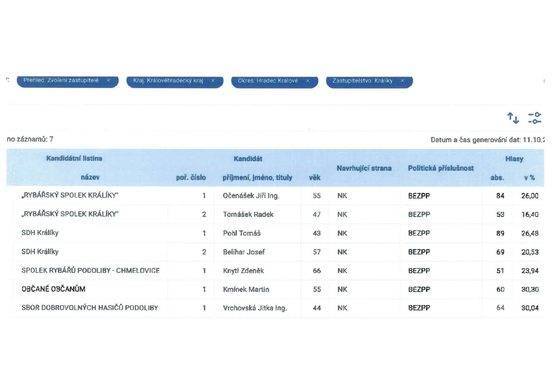Click the '84' absolute votes cell

pyautogui.click(x=500, y=196)
